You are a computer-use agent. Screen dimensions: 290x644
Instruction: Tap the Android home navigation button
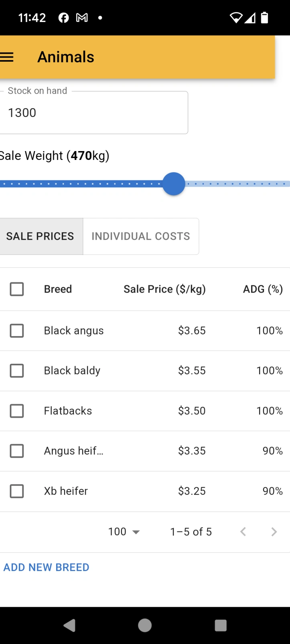(x=145, y=626)
